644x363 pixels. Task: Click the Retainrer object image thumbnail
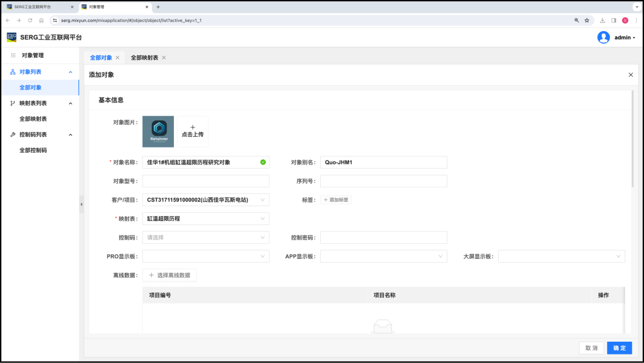coord(158,131)
